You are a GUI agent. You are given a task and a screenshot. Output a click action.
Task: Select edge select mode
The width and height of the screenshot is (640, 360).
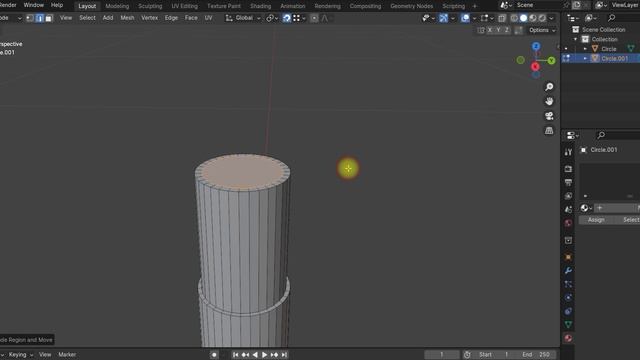click(39, 18)
